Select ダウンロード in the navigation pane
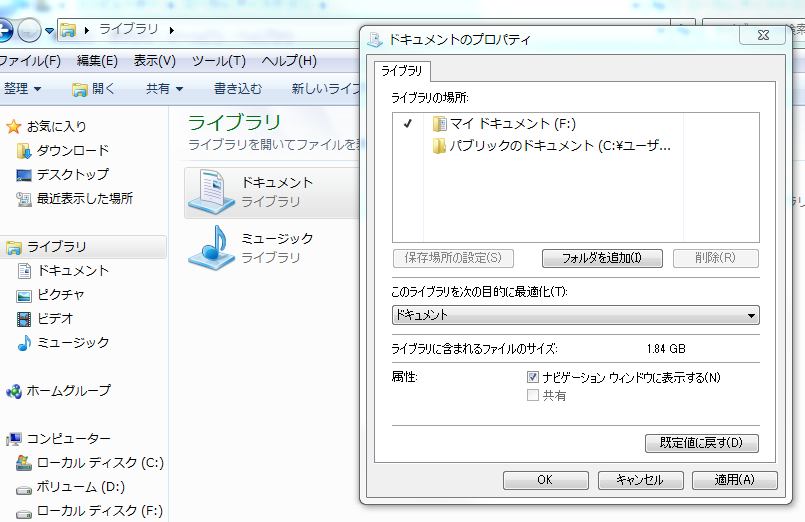Viewport: 805px width, 522px height. [x=73, y=150]
